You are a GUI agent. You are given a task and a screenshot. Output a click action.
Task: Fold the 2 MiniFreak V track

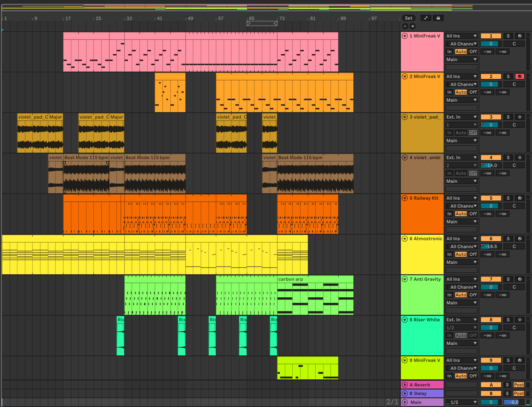[x=405, y=76]
